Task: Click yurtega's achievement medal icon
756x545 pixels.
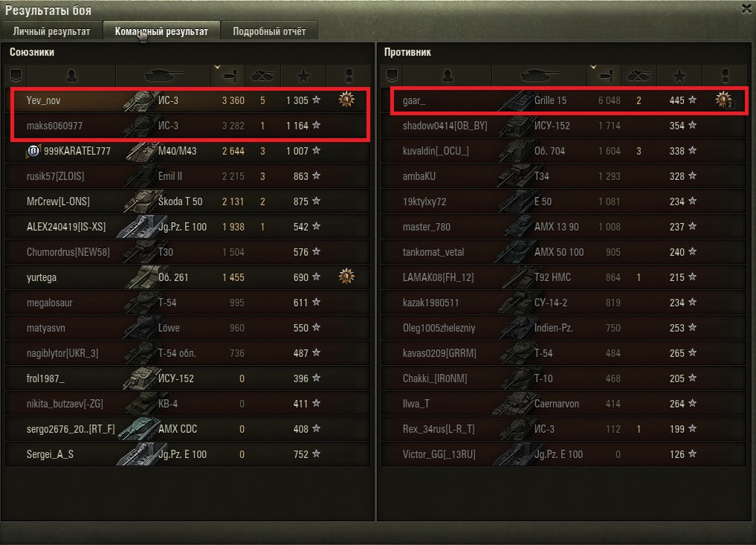Action: pos(346,277)
